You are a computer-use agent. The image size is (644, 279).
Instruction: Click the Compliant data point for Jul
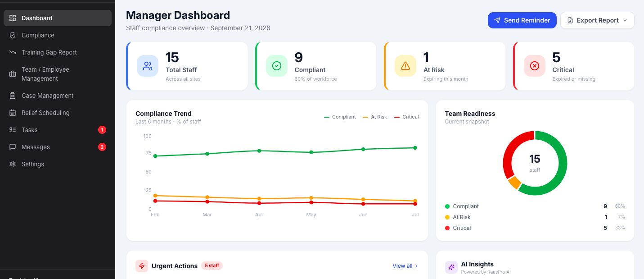click(415, 148)
